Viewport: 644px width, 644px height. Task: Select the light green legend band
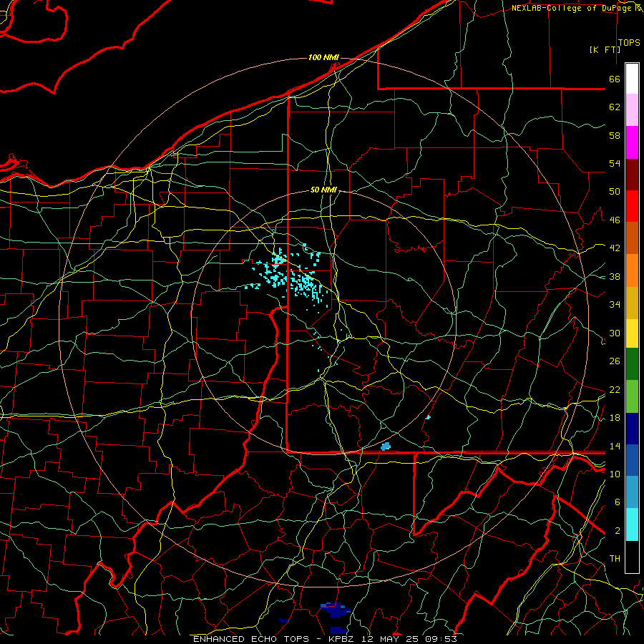632,396
